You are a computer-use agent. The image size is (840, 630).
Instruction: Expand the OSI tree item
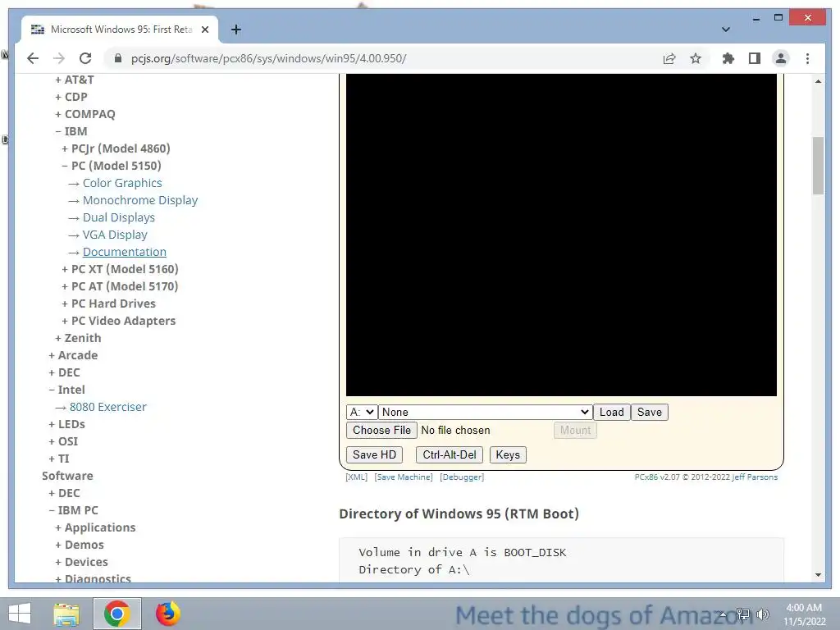[x=63, y=441]
